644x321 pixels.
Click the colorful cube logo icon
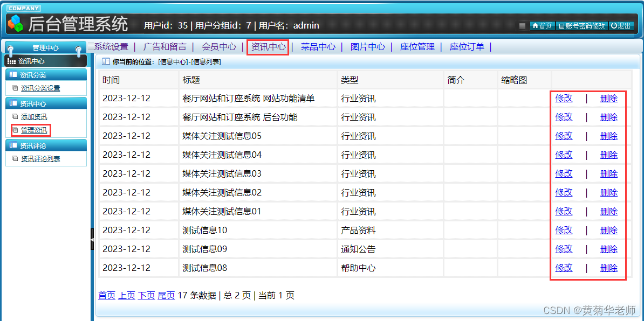(x=16, y=24)
